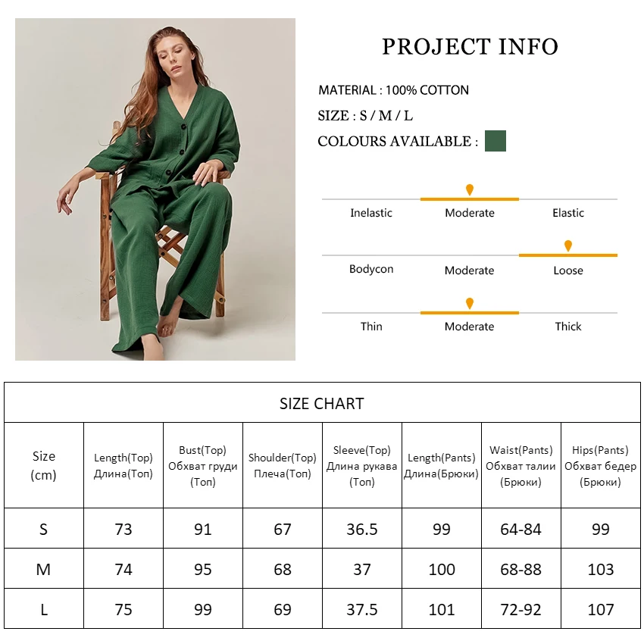Select the L size row label
644x644 pixels.
[43, 609]
